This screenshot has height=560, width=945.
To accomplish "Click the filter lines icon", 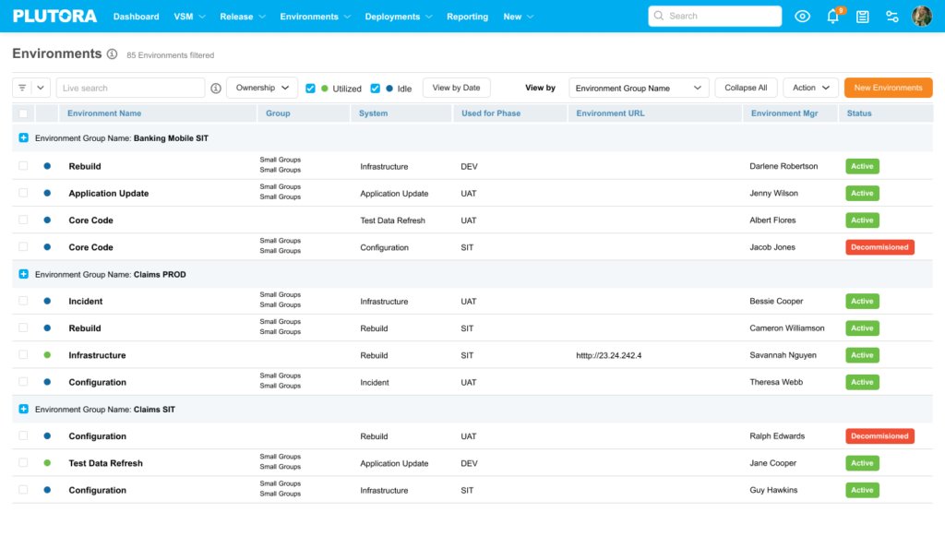I will (22, 88).
